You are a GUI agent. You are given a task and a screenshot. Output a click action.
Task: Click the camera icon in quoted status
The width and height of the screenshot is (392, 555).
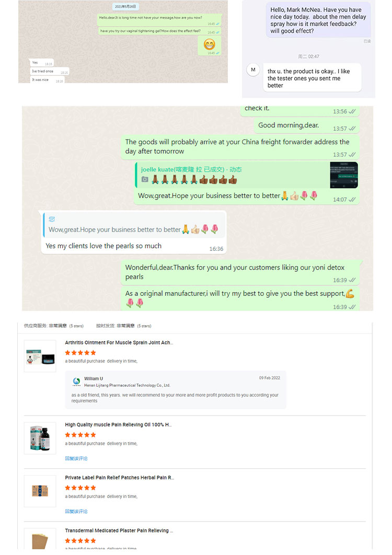145,179
